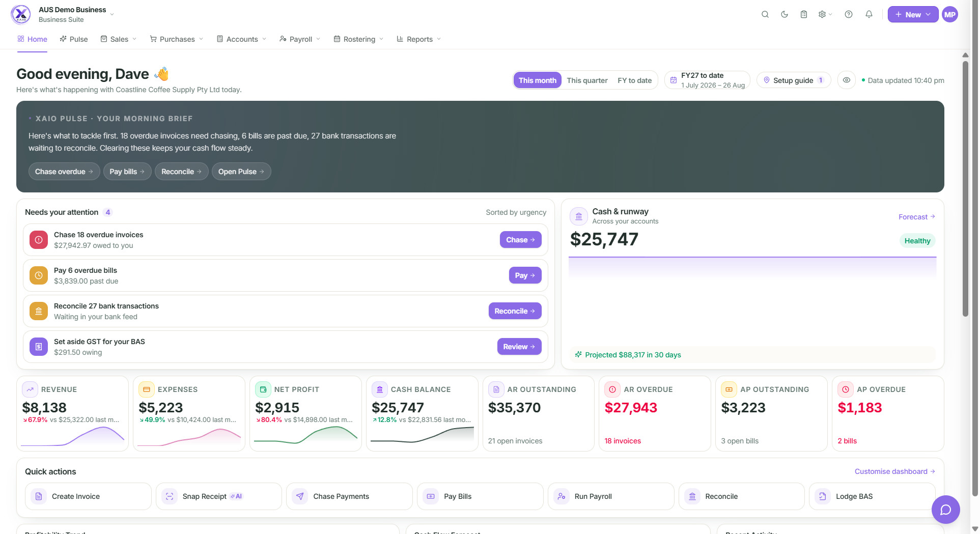
Task: Click the GST BAS document icon
Action: click(x=39, y=347)
